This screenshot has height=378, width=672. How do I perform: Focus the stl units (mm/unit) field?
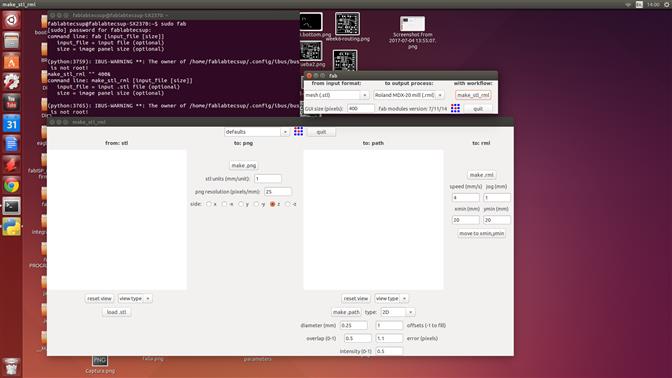pyautogui.click(x=268, y=179)
